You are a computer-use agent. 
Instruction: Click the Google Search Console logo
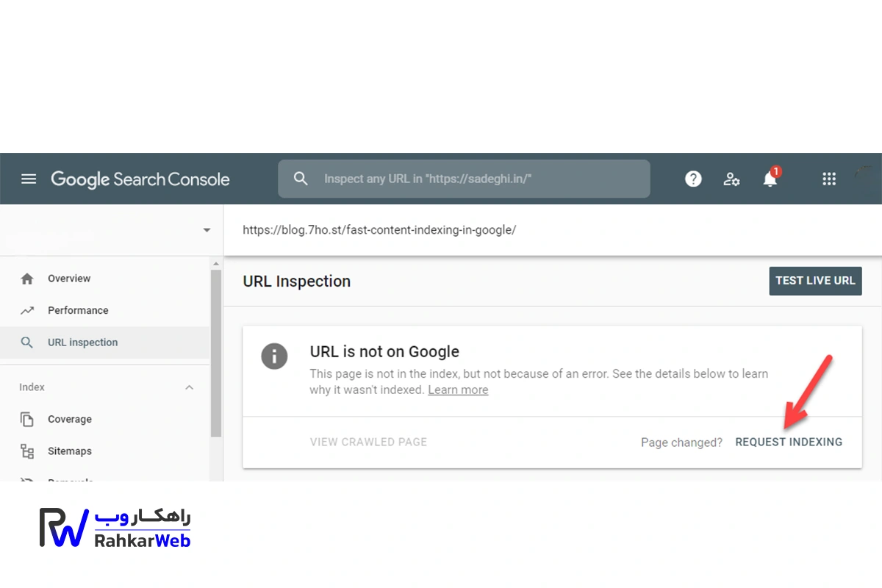point(140,179)
